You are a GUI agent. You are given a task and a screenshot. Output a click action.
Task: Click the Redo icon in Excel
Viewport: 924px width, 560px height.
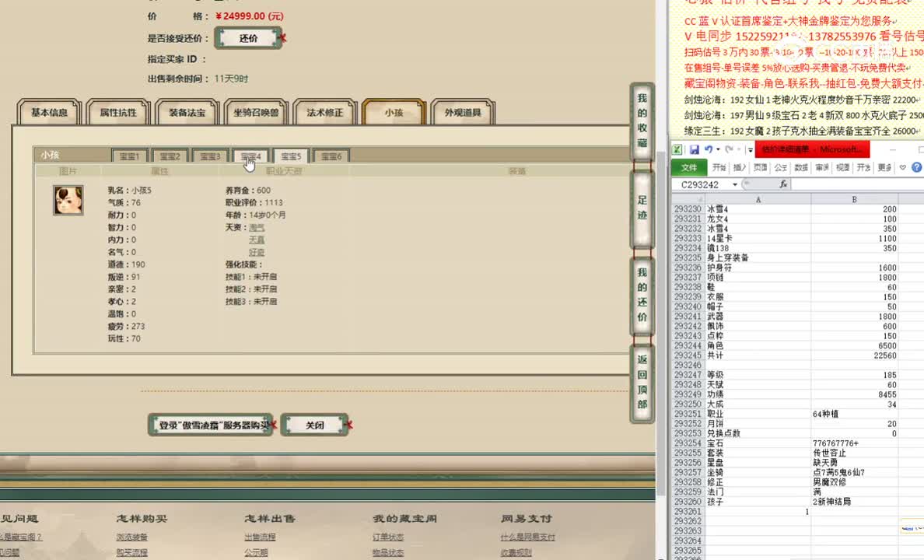[x=730, y=149]
